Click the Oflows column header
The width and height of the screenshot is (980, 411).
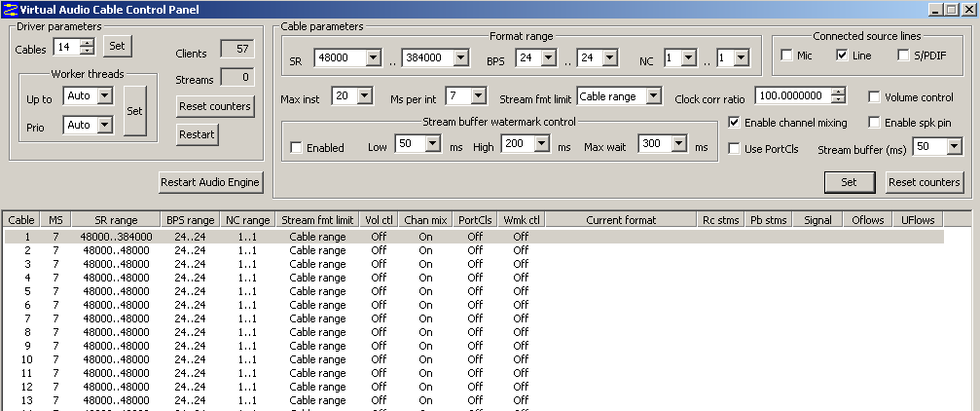pos(868,219)
